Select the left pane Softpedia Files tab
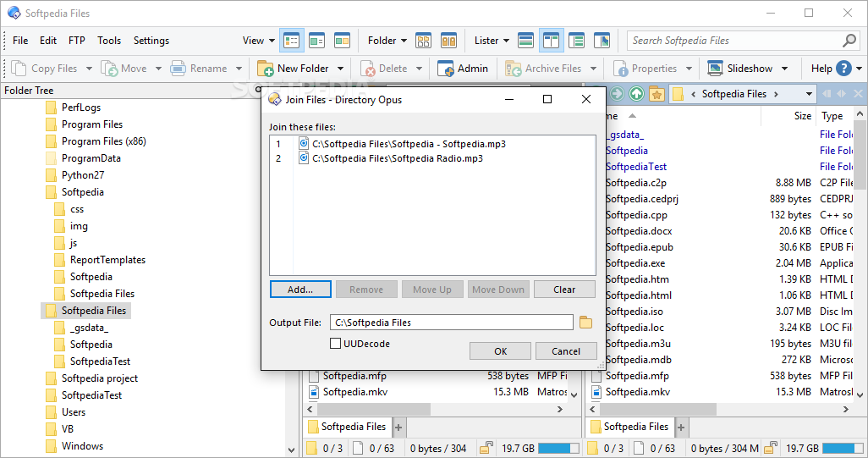 [348, 427]
